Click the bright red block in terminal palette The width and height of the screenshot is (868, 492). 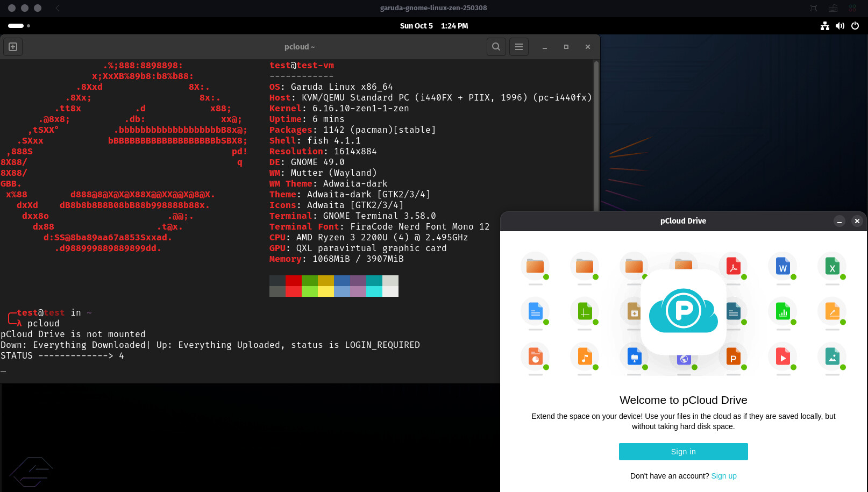[294, 291]
